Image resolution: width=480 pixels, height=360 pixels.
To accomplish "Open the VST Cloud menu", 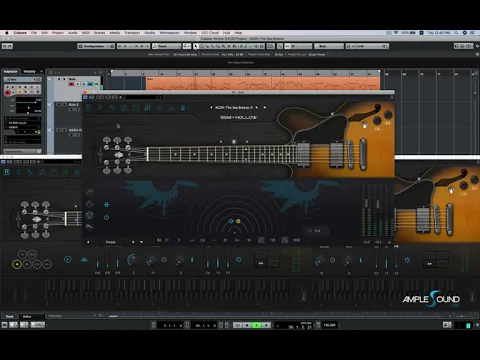I will [x=210, y=33].
